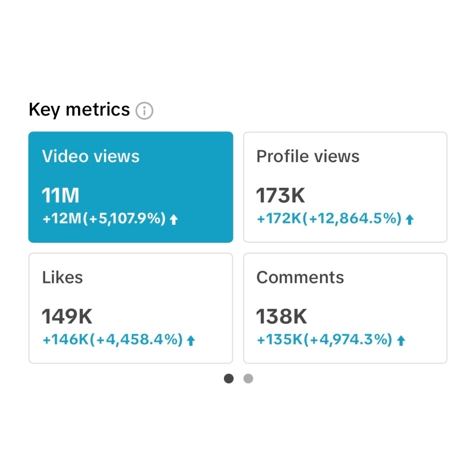Click the +146K(+4,458.4%) change text

[112, 340]
